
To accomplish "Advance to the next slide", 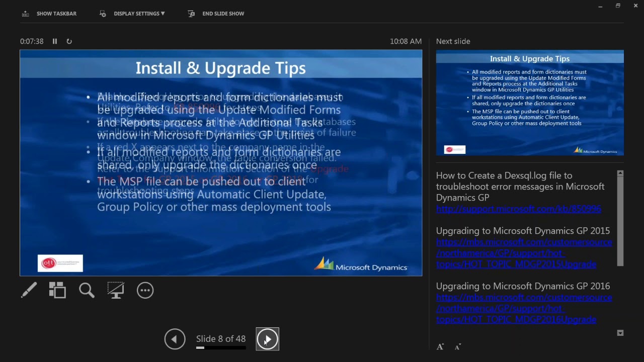I will click(x=267, y=339).
